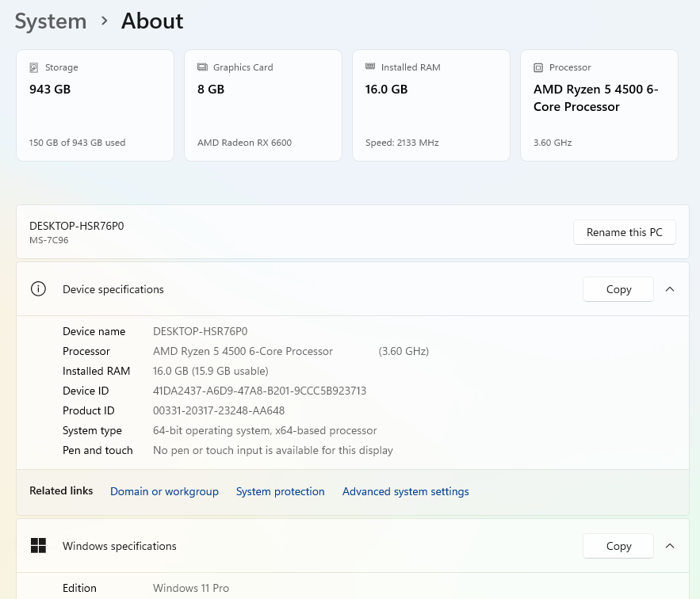Viewport: 700px width, 599px height.
Task: Click the Installed RAM icon
Action: (x=370, y=67)
